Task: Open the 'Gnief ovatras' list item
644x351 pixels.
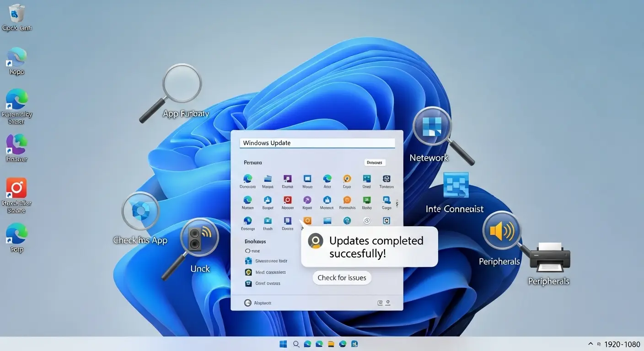Action: tap(263, 283)
